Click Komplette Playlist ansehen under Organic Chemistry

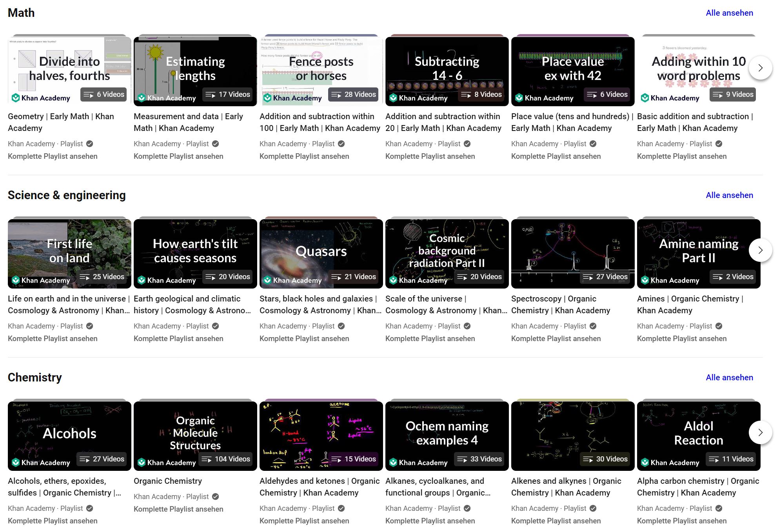(178, 509)
